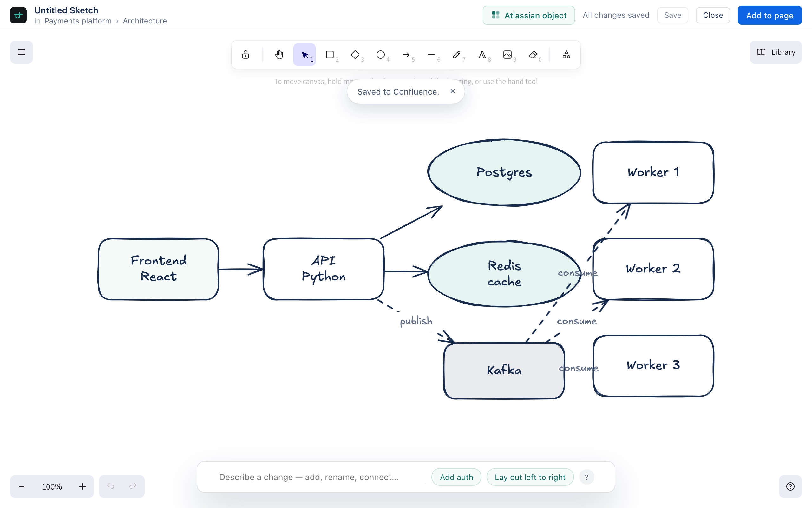812x508 pixels.
Task: Open the bottom-right help circle icon
Action: tap(790, 486)
